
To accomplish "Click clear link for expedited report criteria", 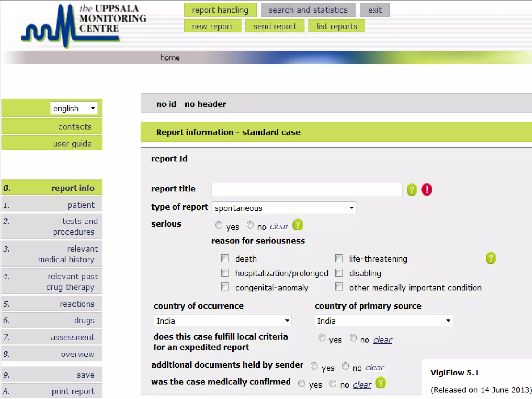I will (x=382, y=340).
